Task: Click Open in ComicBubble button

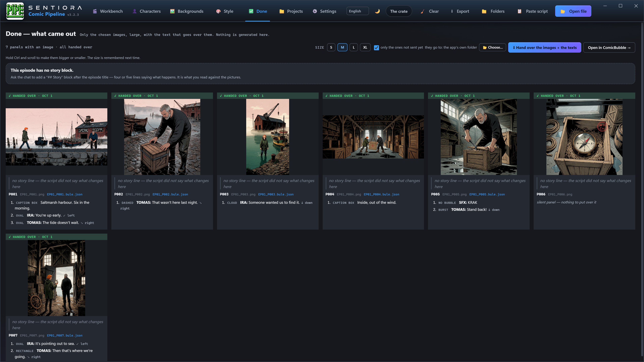Action: tap(609, 47)
